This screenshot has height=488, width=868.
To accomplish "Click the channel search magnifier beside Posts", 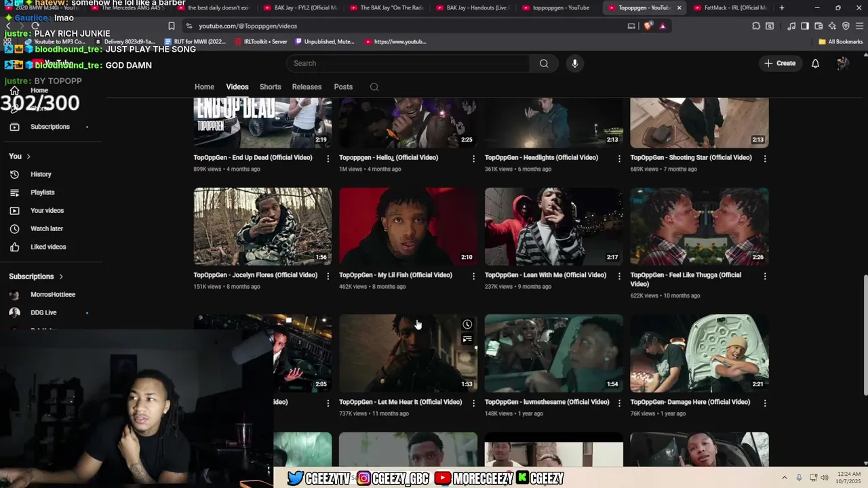I will pyautogui.click(x=374, y=87).
